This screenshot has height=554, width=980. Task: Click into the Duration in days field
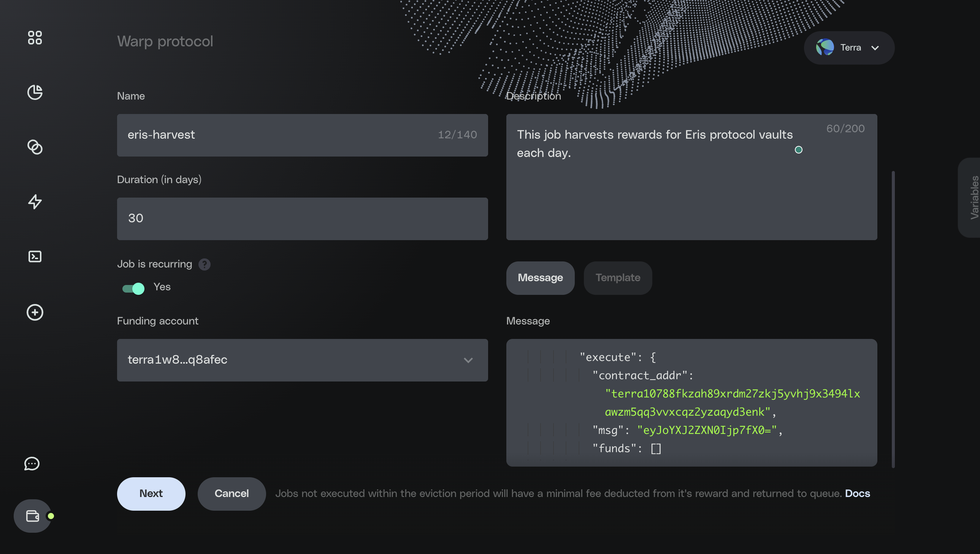coord(302,218)
